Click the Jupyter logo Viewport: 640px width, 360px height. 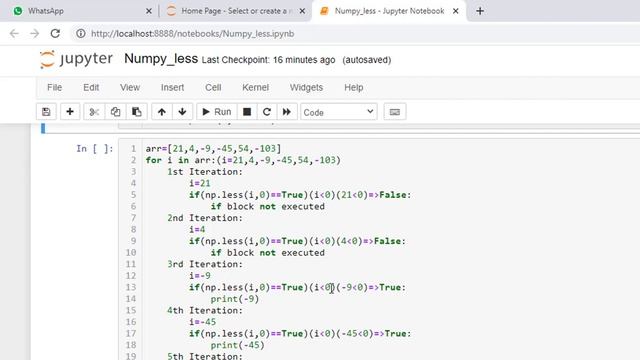(76, 59)
